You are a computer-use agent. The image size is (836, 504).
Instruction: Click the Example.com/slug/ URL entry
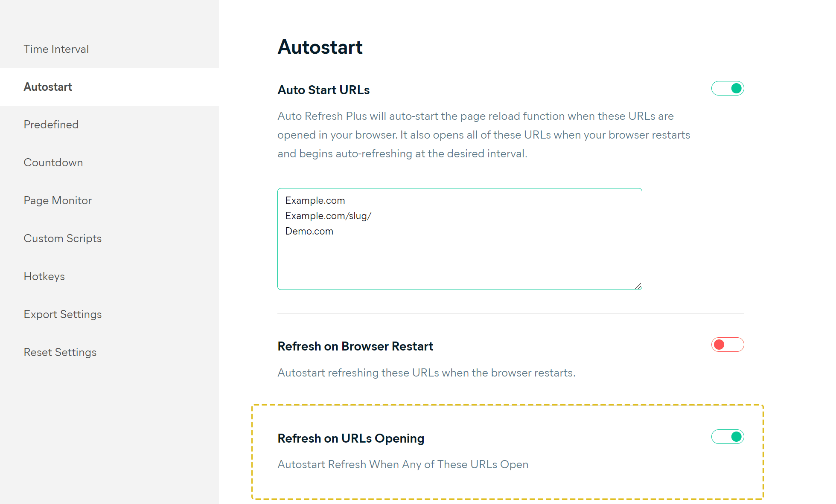328,216
